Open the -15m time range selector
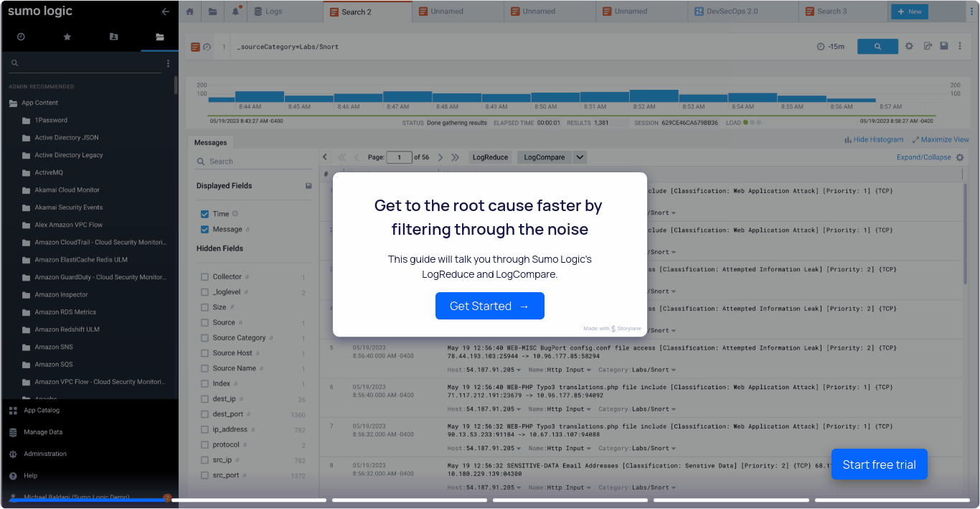The width and height of the screenshot is (980, 509). click(831, 47)
